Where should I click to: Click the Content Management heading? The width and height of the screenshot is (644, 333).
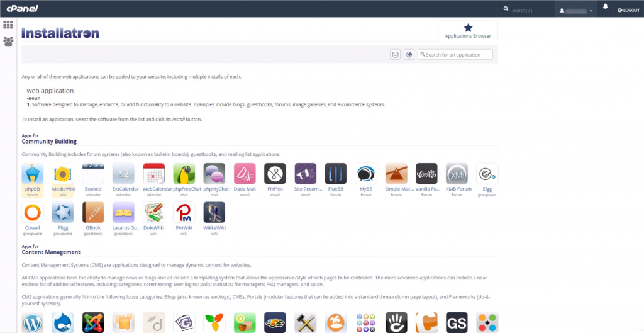[x=51, y=252]
